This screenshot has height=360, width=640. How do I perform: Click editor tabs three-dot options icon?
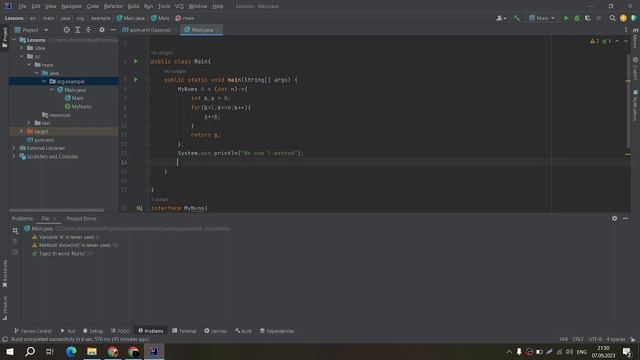click(x=626, y=30)
